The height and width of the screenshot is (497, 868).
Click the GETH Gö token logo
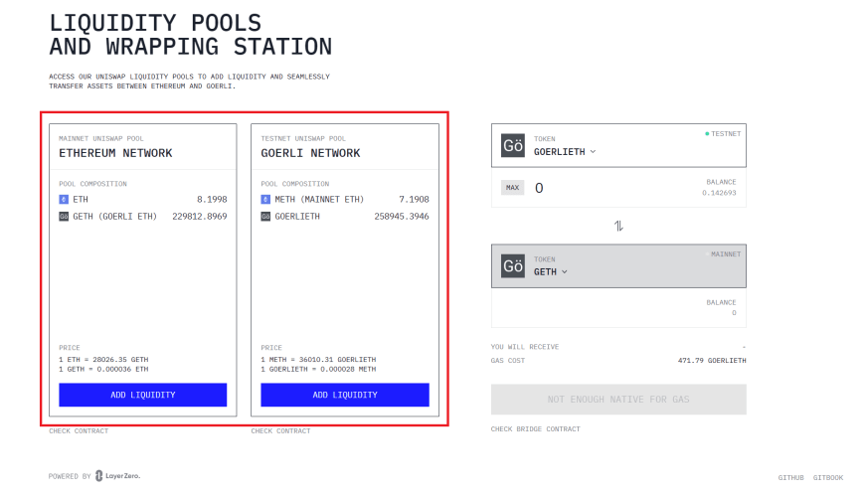513,266
